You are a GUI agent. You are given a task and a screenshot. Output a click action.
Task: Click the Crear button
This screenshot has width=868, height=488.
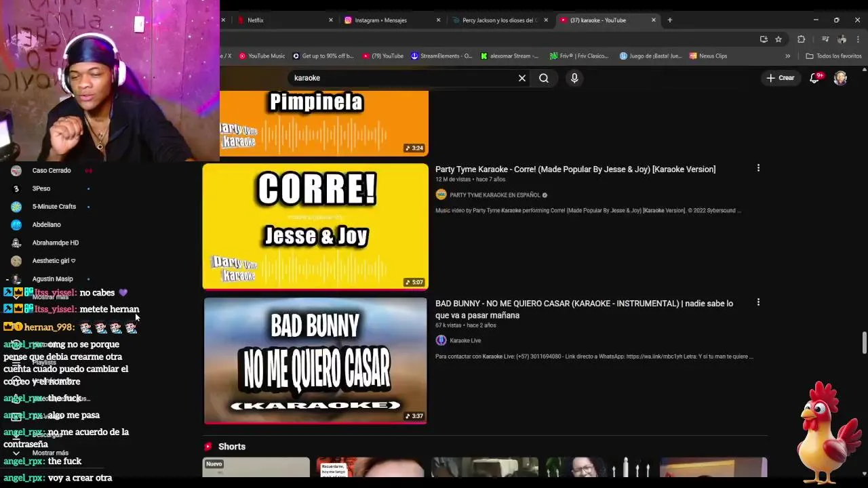pyautogui.click(x=781, y=78)
